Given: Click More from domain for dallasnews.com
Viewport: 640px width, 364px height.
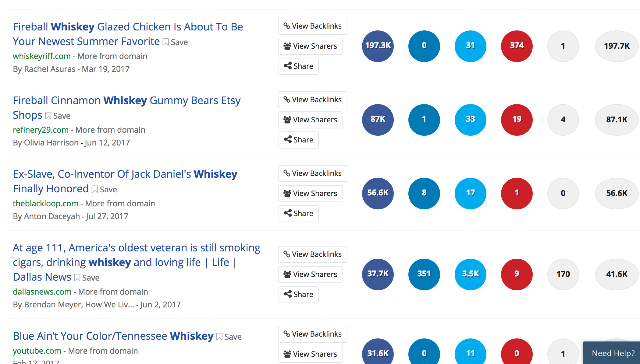Looking at the screenshot, I should [113, 292].
